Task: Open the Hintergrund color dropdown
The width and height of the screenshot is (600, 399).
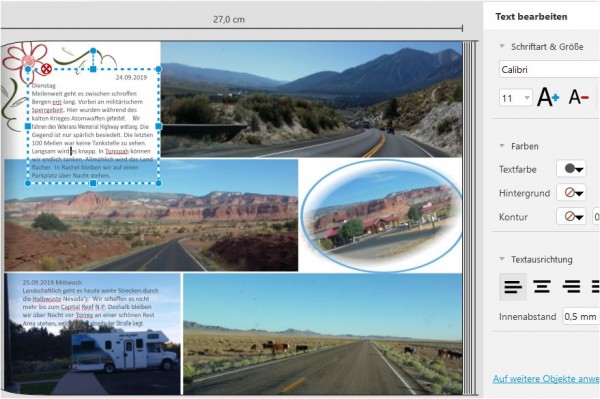Action: (x=571, y=192)
